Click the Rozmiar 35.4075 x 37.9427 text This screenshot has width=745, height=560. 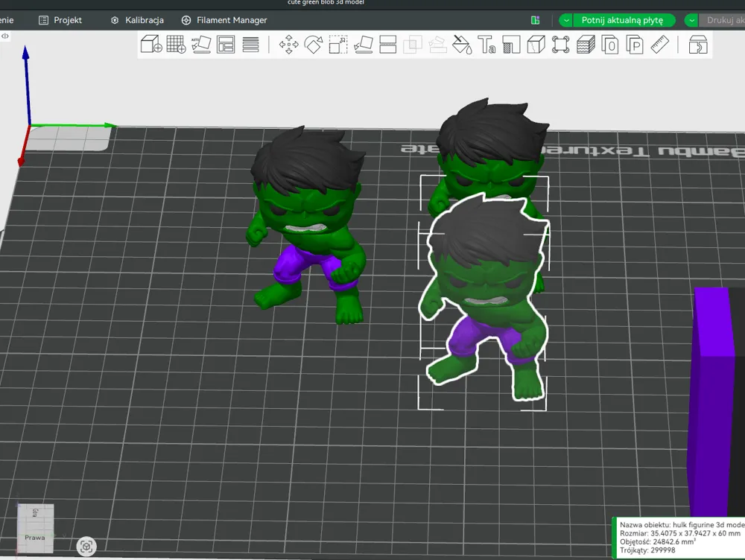680,533
